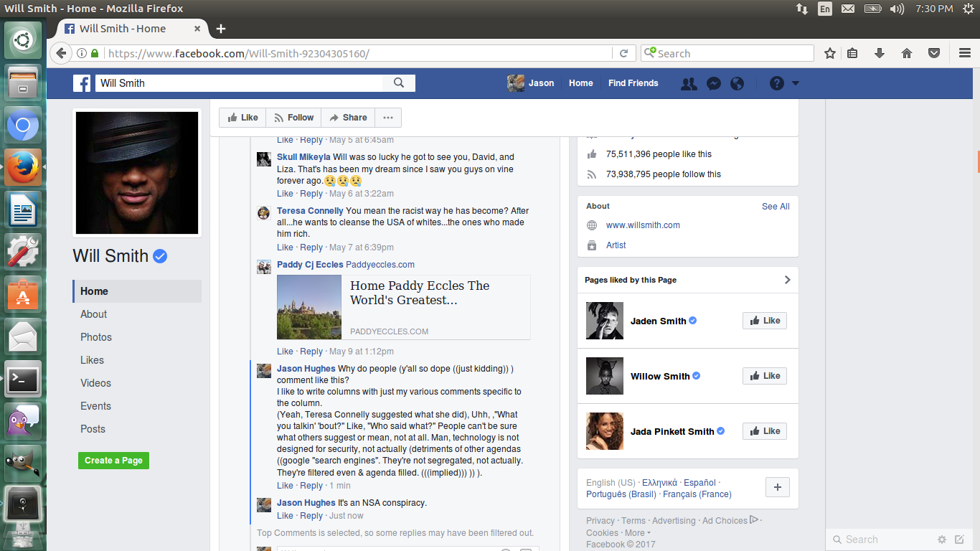
Task: Open the volume indicator in top panel
Action: (x=897, y=9)
